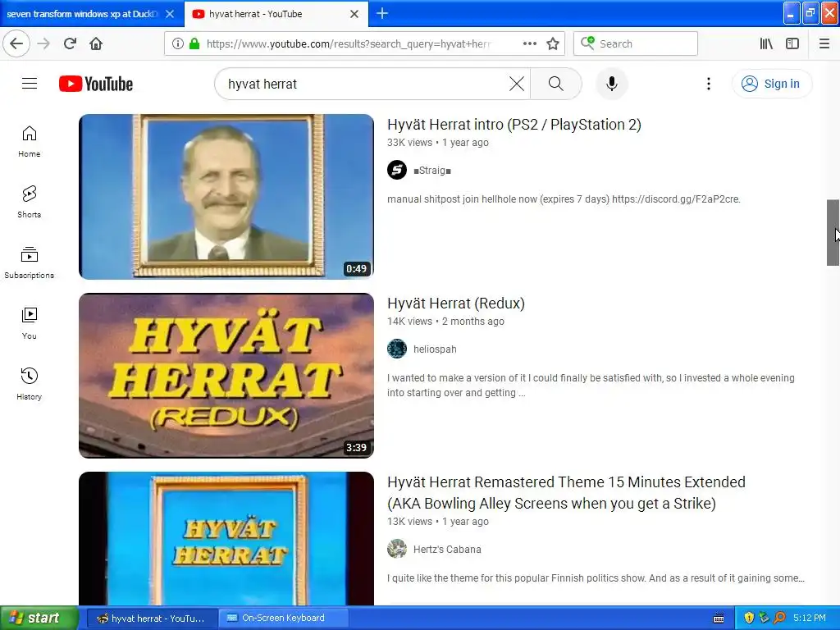Play the Remastered Theme video thumbnail
The image size is (840, 630).
point(226,538)
